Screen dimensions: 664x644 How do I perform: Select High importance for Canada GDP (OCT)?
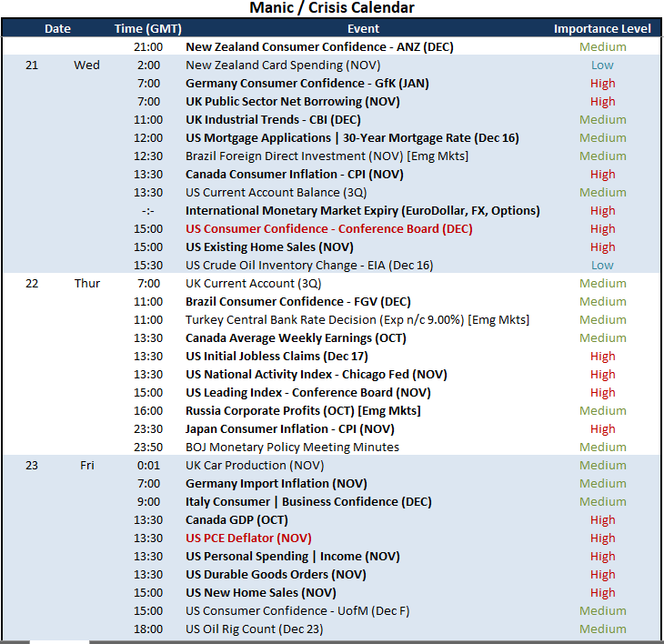(x=602, y=520)
